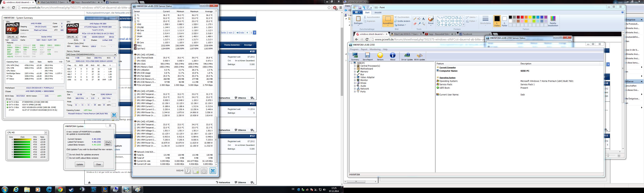This screenshot has height=193, width=644.
Task: Click Größe ändern in Paint ribbon
Action: point(402,21)
